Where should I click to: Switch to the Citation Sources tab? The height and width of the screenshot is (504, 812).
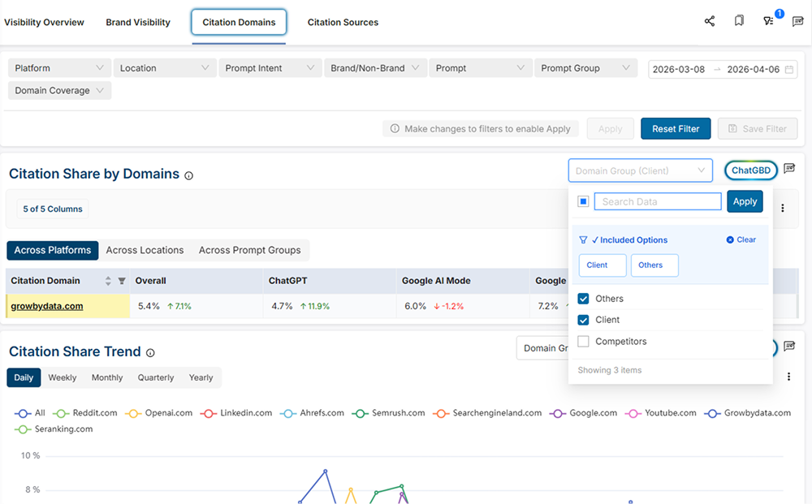click(x=343, y=22)
